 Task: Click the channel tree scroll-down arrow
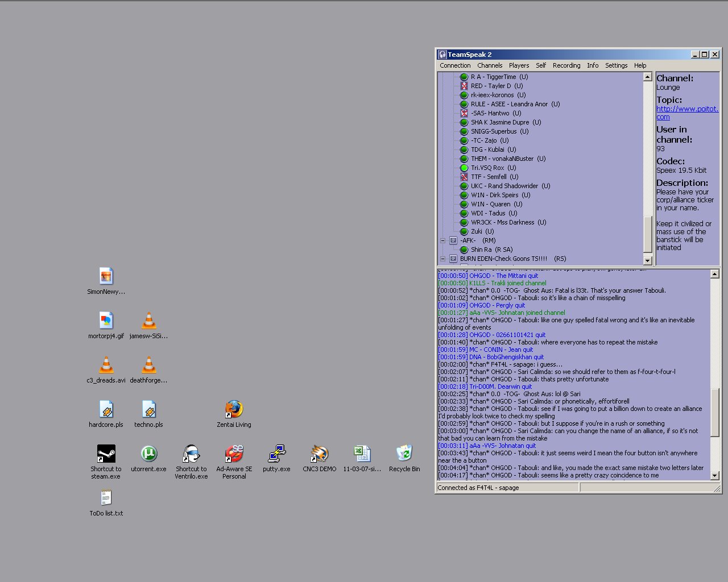(x=647, y=260)
